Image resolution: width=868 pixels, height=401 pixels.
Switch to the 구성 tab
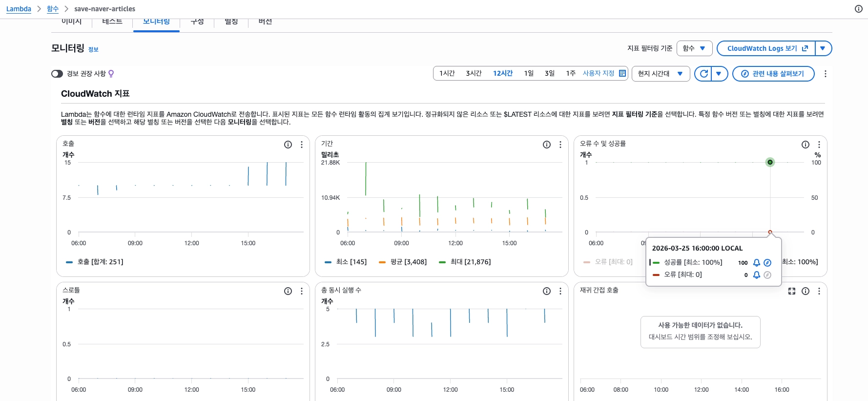point(197,22)
